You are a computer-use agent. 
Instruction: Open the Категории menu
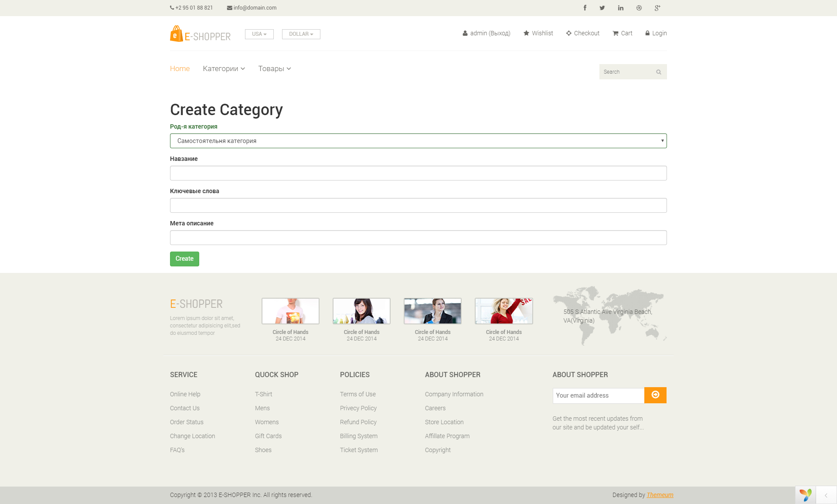(224, 68)
